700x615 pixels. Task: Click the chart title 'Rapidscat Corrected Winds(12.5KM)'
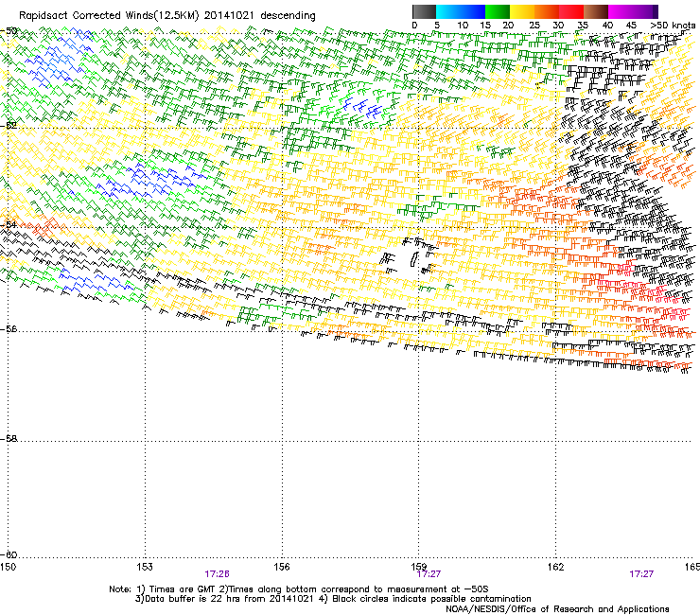coord(109,16)
